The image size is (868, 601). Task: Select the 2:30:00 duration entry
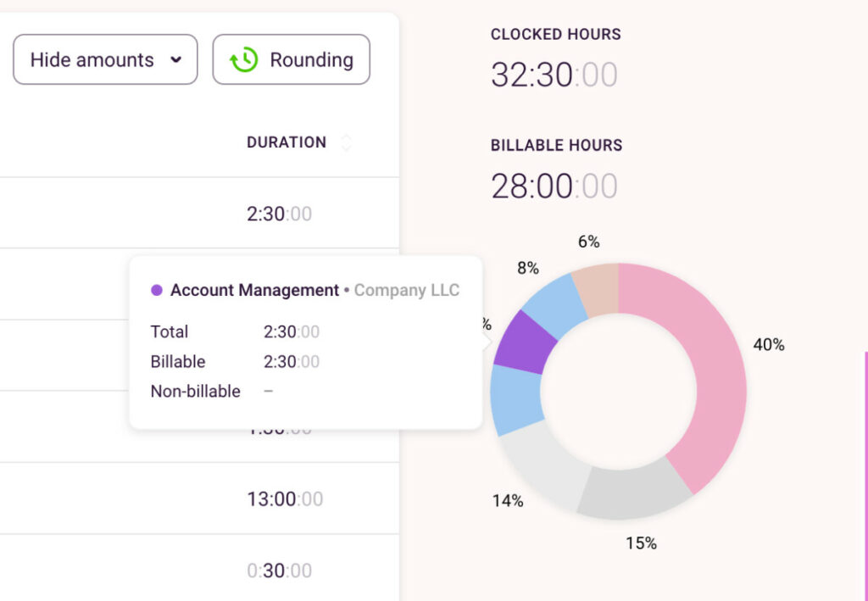tap(279, 214)
